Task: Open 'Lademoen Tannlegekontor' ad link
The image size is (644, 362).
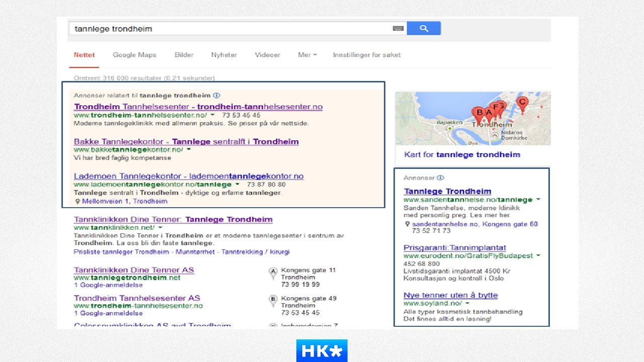Action: [189, 176]
